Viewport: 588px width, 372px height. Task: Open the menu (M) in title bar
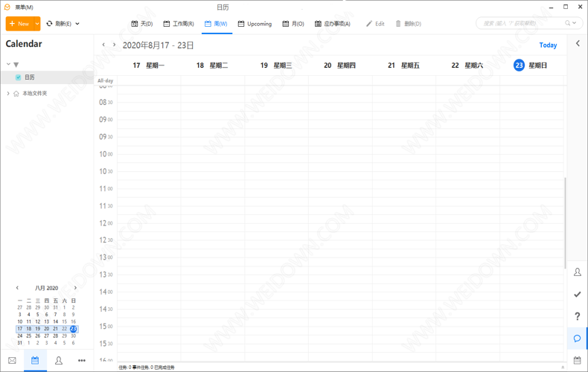point(24,7)
